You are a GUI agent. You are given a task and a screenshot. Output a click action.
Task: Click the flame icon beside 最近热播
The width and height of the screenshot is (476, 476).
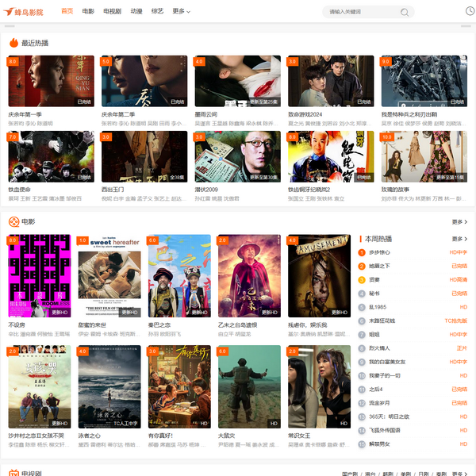point(13,43)
